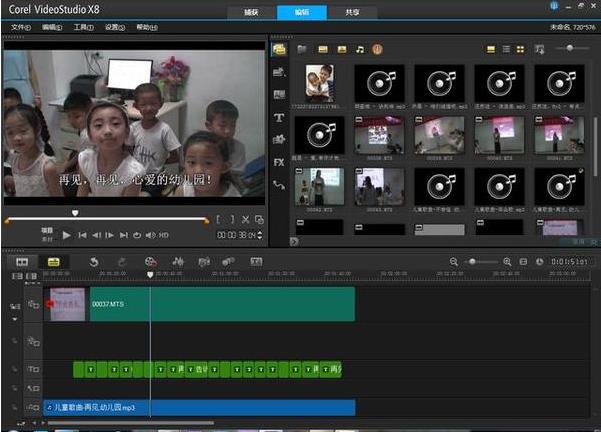Toggle the music track enable icon
Image resolution: width=601 pixels, height=432 pixels.
click(x=33, y=408)
